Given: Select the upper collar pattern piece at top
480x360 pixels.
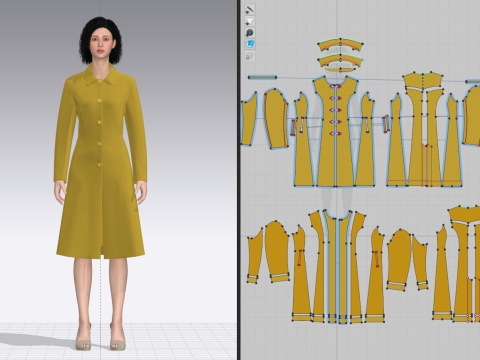Looking at the screenshot, I should pyautogui.click(x=340, y=45).
